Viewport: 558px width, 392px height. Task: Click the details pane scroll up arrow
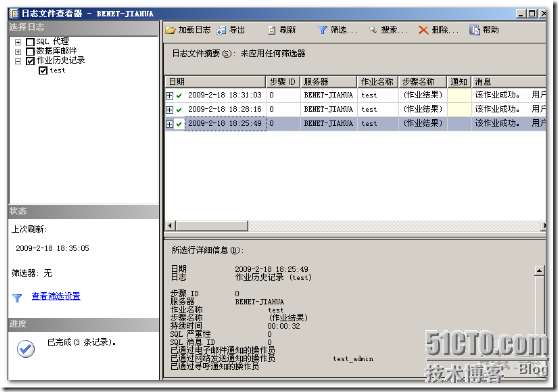[x=539, y=271]
